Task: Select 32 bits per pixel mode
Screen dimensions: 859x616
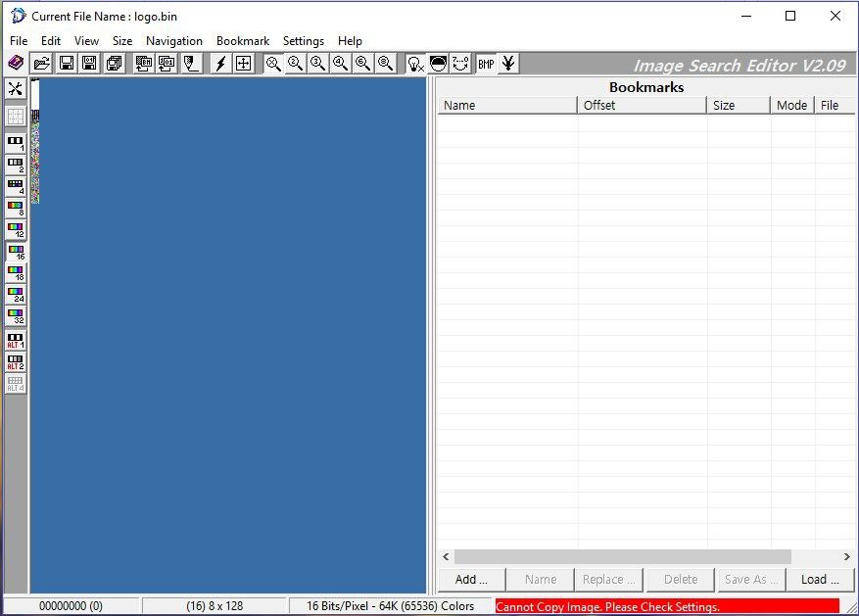Action: point(16,316)
